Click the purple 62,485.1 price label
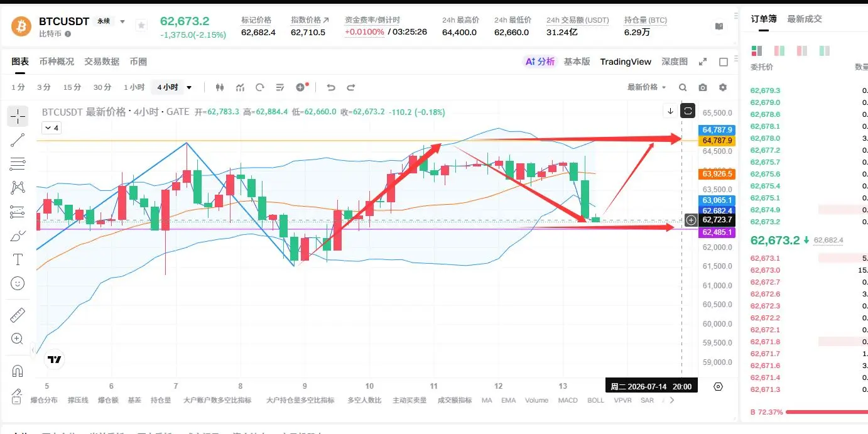This screenshot has height=434, width=868. tap(717, 232)
